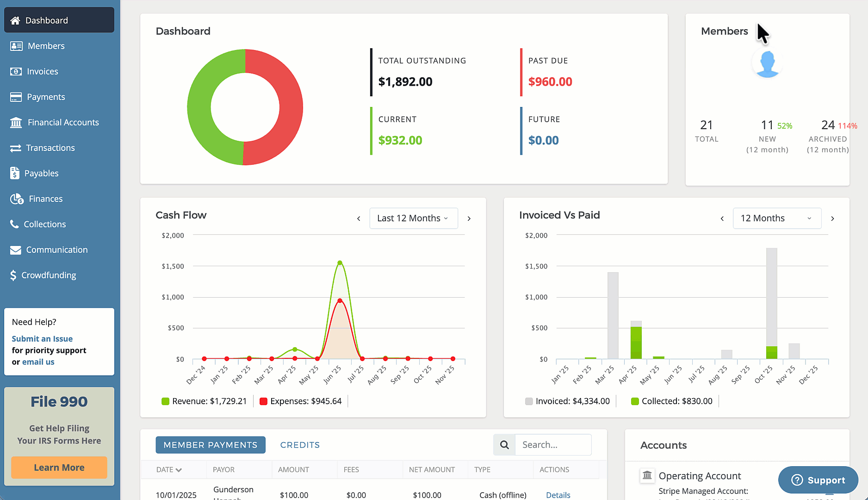
Task: Open the Last 12 Months dropdown
Action: click(x=413, y=218)
